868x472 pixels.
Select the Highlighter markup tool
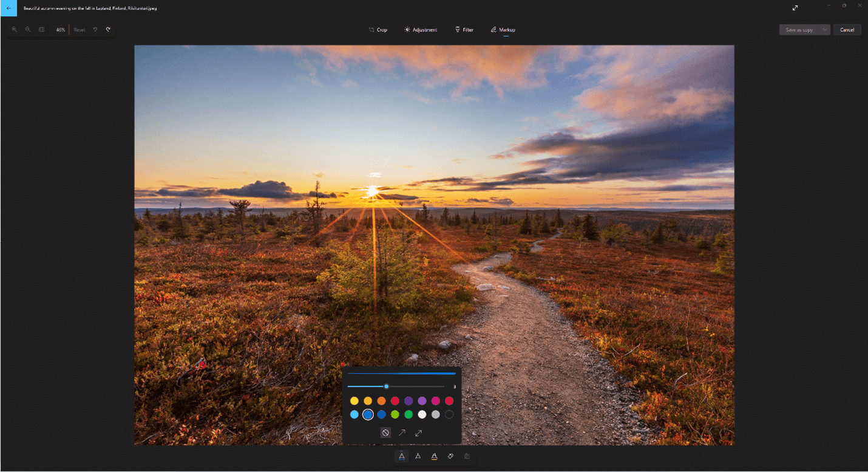tap(433, 456)
